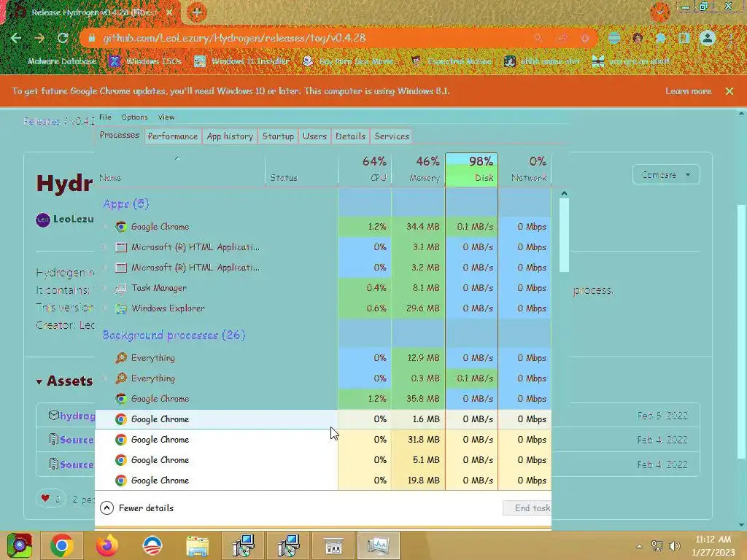Click the Windows Explorer process icon
Viewport: 747px width, 560px height.
[121, 308]
